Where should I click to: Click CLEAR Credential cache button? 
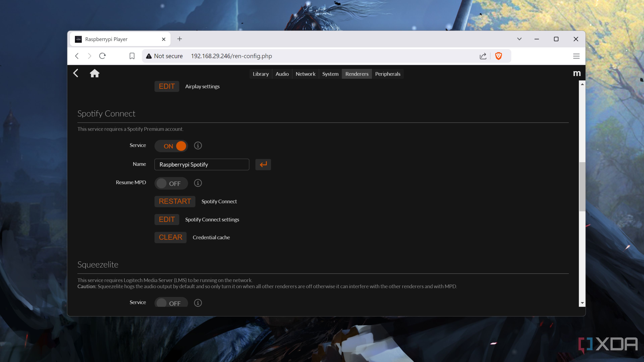pyautogui.click(x=171, y=237)
